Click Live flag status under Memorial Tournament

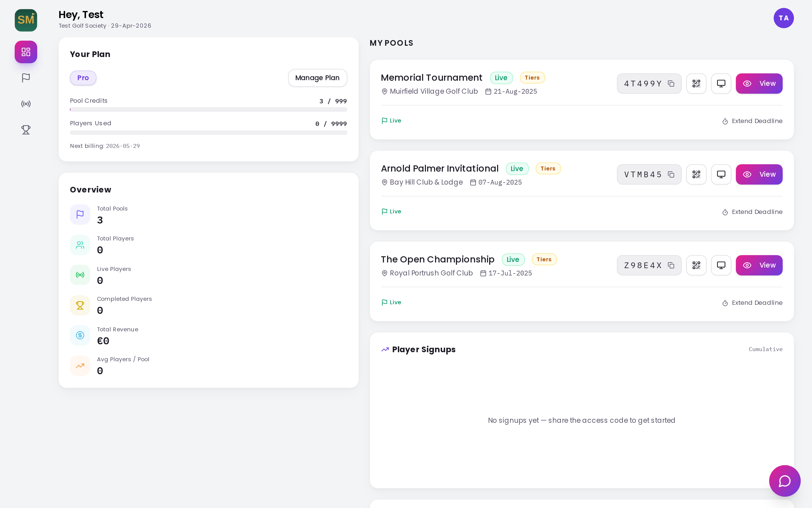click(x=391, y=121)
